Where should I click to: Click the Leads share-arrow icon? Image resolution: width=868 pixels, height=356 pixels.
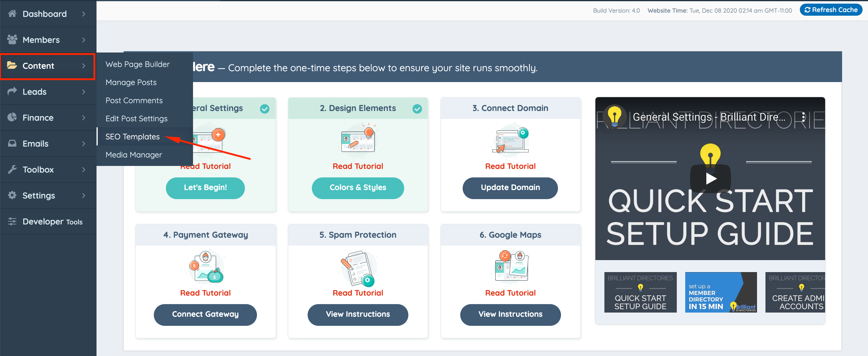[x=12, y=91]
